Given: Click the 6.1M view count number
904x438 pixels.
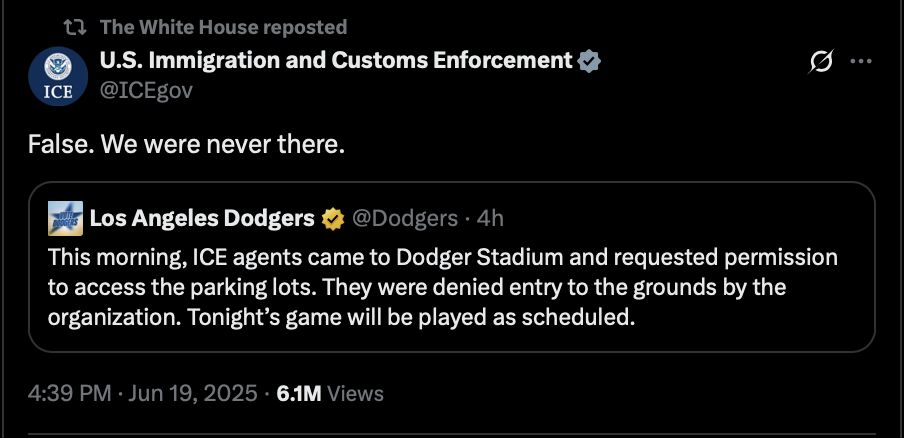Looking at the screenshot, I should (x=299, y=394).
